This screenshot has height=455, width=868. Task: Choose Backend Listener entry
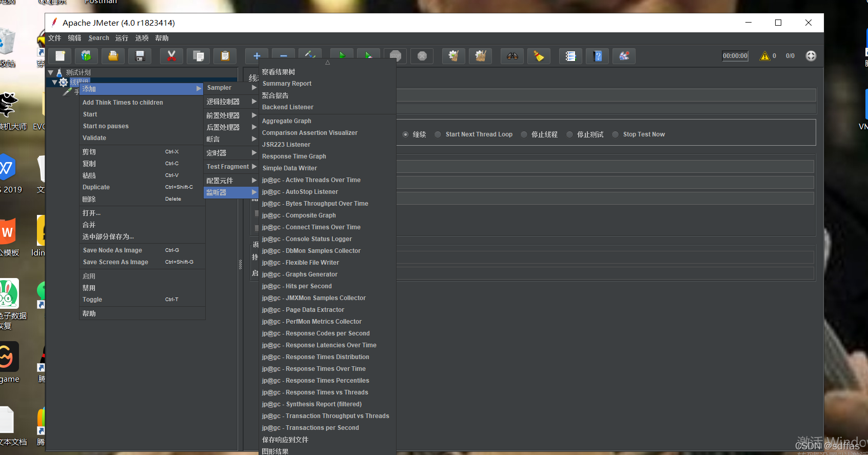(328, 107)
